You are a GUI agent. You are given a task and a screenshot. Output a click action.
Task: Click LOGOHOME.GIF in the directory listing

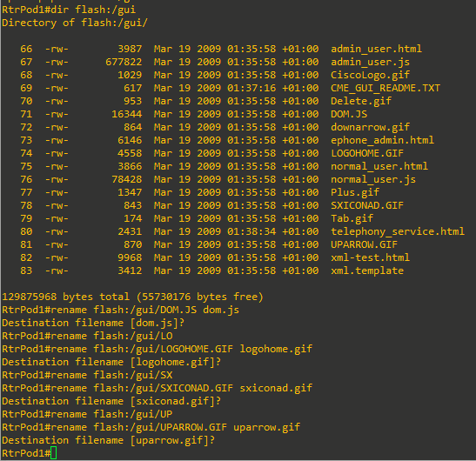[367, 153]
